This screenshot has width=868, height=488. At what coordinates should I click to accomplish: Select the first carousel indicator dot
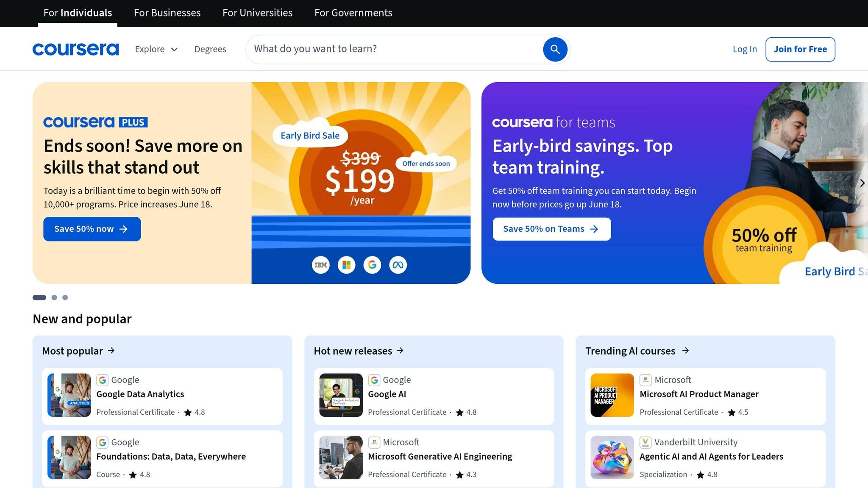39,297
